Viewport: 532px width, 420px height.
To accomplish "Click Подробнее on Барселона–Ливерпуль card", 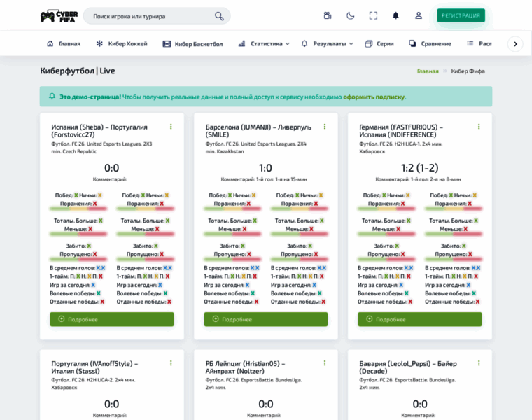I will [x=266, y=319].
